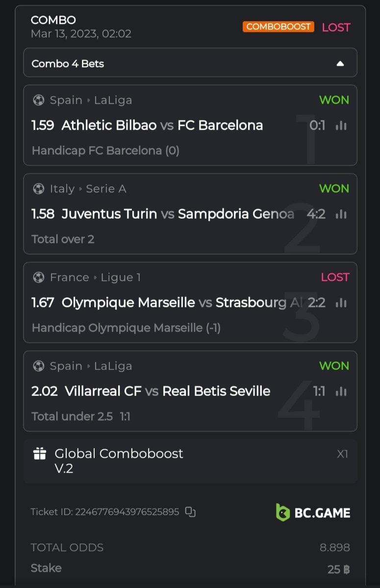Click the soccer ball icon beside Italy
This screenshot has width=380, height=588.
point(38,189)
